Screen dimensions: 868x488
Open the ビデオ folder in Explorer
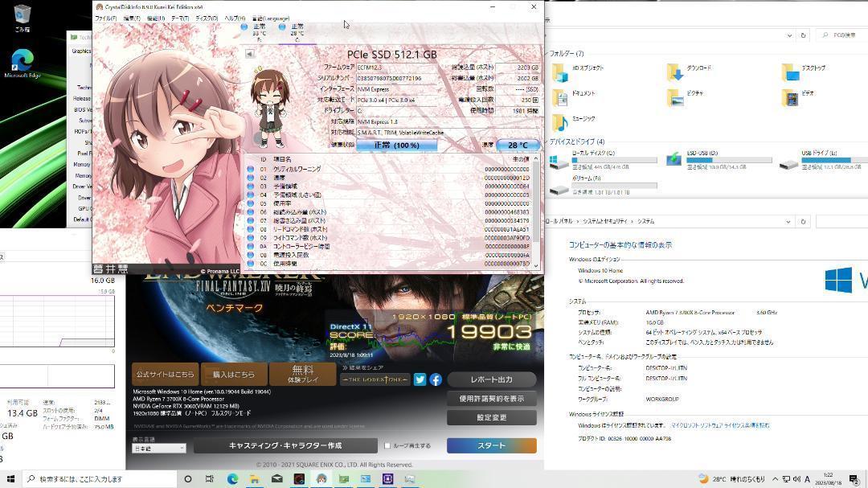[x=798, y=97]
